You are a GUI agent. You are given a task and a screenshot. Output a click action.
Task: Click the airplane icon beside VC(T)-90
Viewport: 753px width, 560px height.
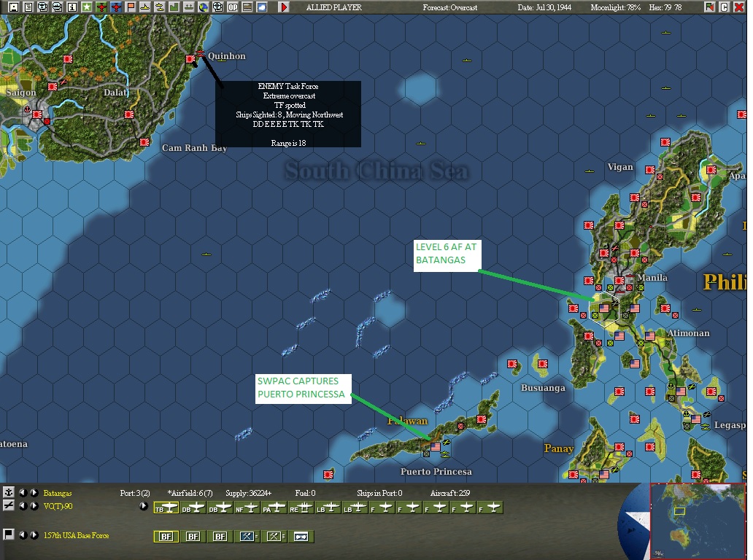[8, 505]
